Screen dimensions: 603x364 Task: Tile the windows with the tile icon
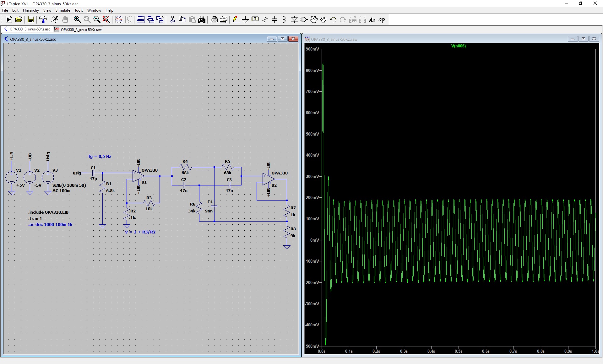coord(141,19)
